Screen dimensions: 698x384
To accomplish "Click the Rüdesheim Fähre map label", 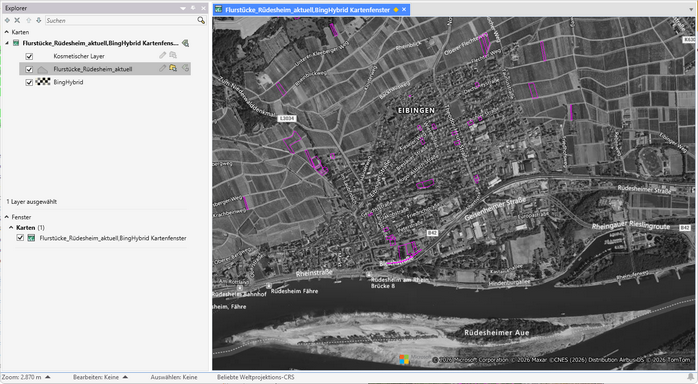I will pos(294,291).
